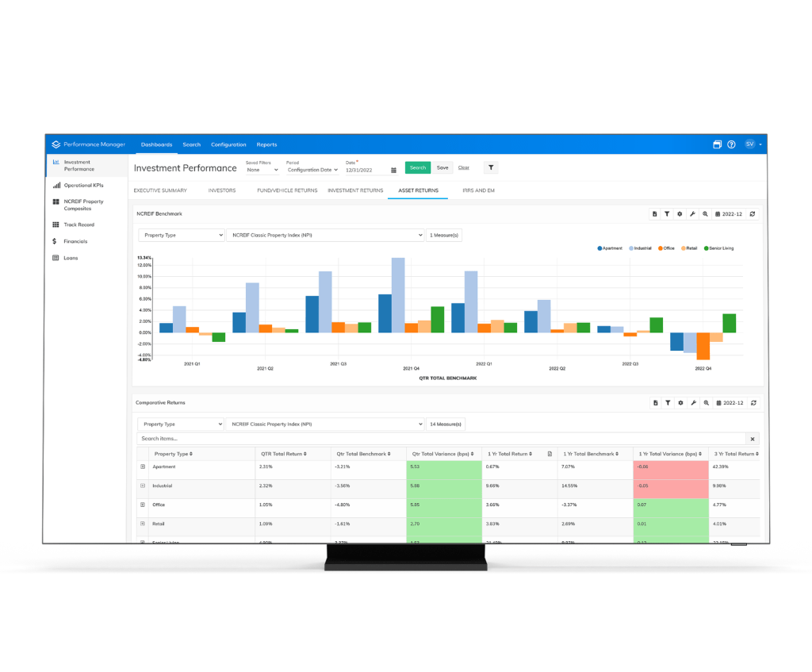
Task: Expand the Apartment row in table
Action: (143, 467)
